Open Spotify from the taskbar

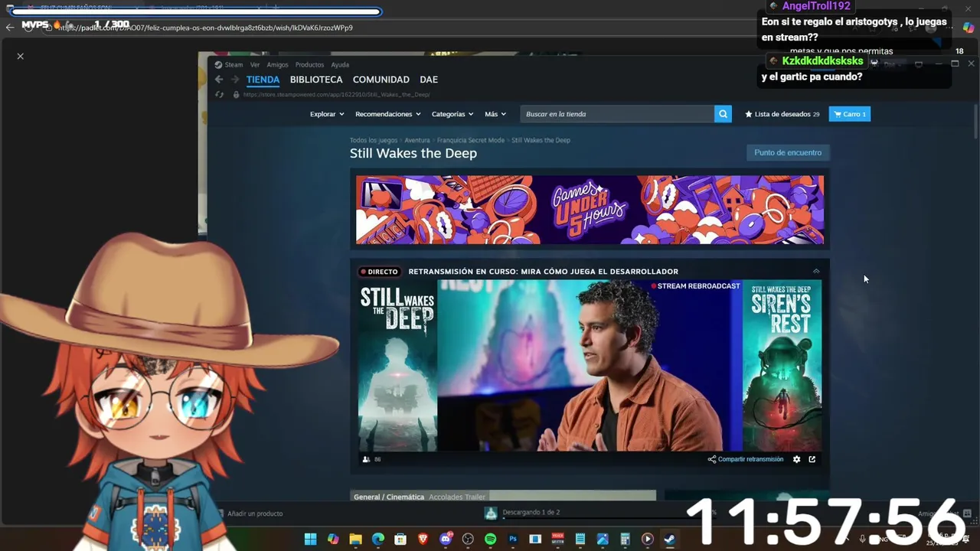[x=491, y=540]
